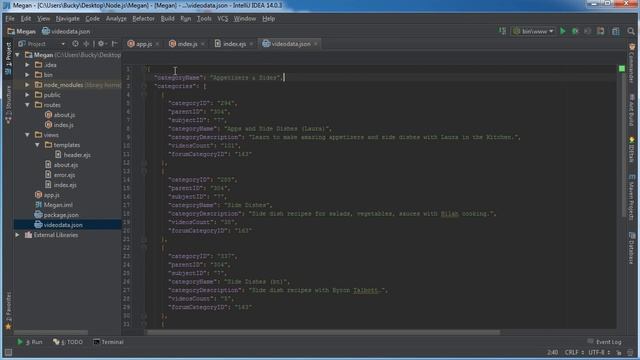Click the cursor position 2:40 in status bar
The width and height of the screenshot is (640, 360).
tap(552, 352)
